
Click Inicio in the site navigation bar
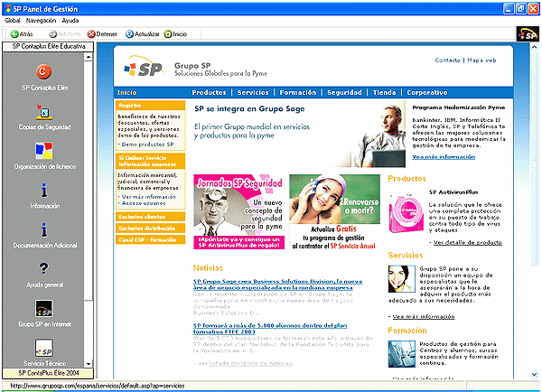pyautogui.click(x=126, y=92)
